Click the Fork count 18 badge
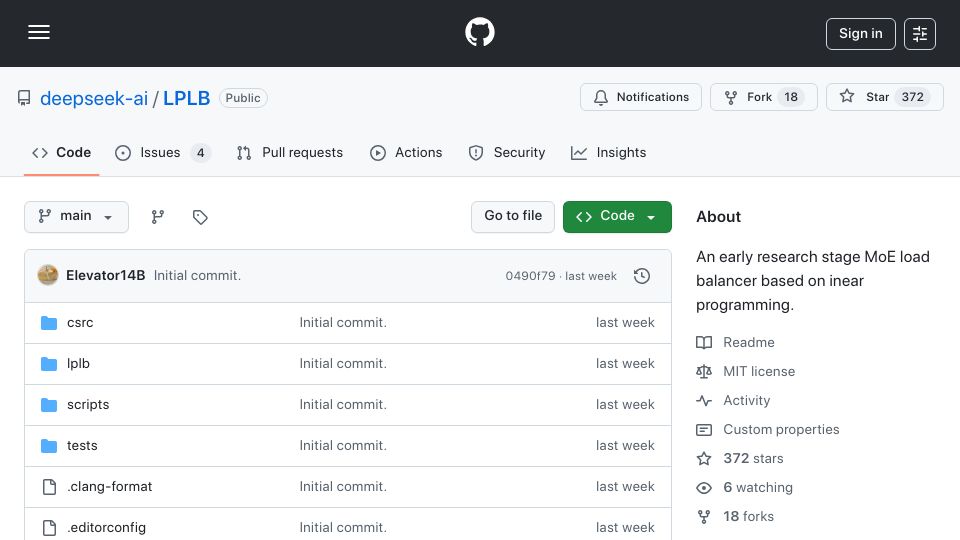Screen dimensions: 960x540 coord(791,97)
